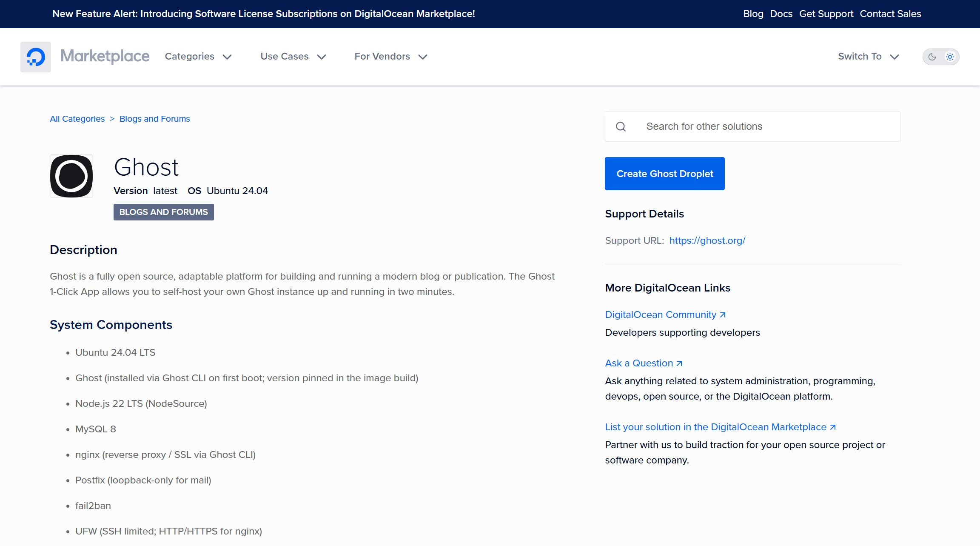Image resolution: width=980 pixels, height=546 pixels.
Task: Open the Switch To dropdown
Action: 869,57
